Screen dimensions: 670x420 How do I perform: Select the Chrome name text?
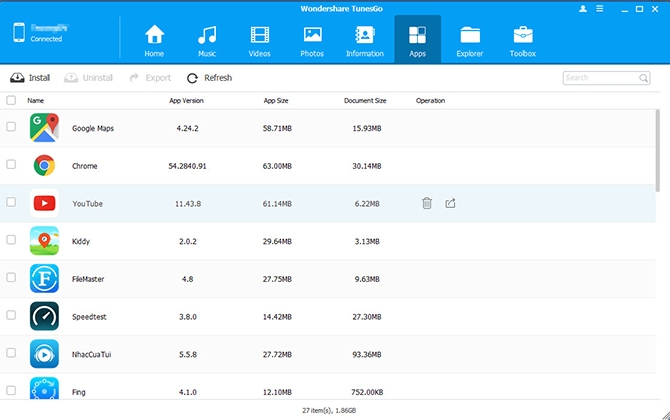pos(85,166)
